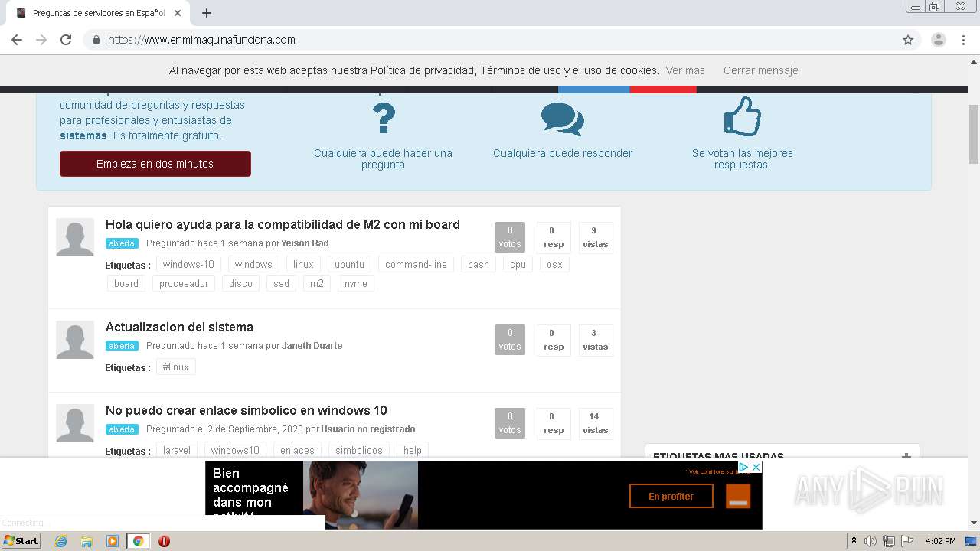Click Yeison Rad's avatar thumbnail
980x551 pixels.
tap(75, 237)
